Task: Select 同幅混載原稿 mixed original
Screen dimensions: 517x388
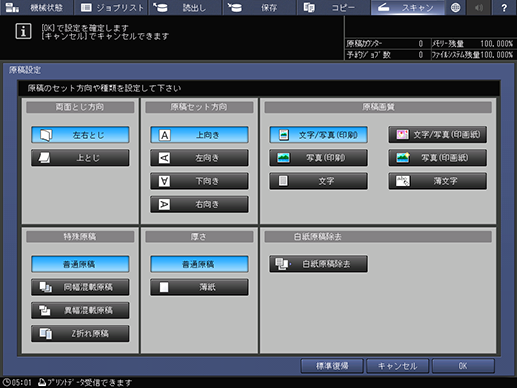Action: coord(80,287)
